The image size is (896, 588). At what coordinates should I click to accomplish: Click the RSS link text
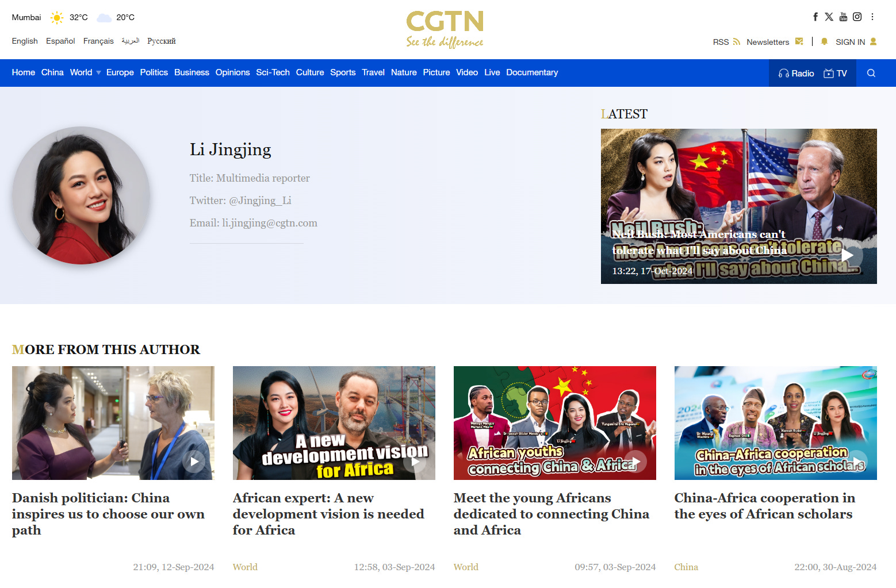721,42
